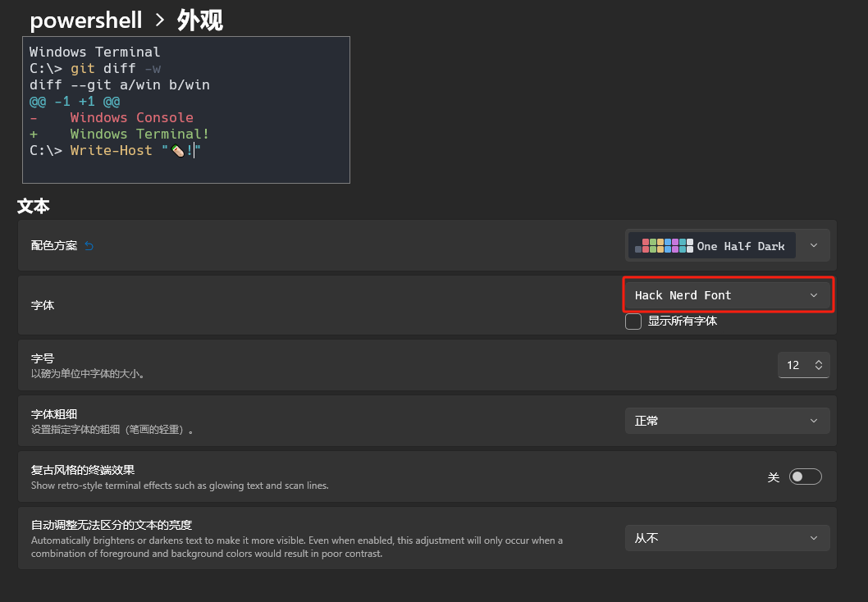868x602 pixels.
Task: Check the 显示所有字体 checkbox
Action: tap(633, 321)
